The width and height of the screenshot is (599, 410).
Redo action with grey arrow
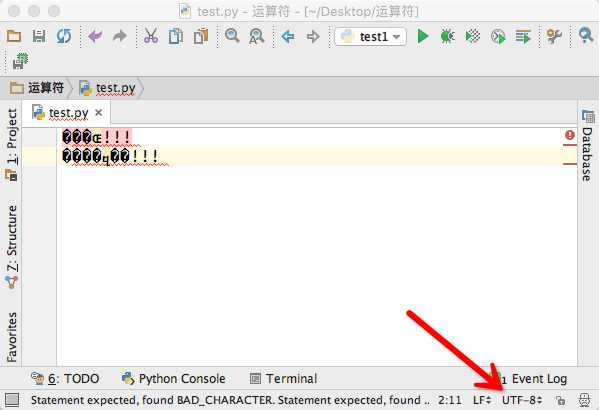point(120,36)
